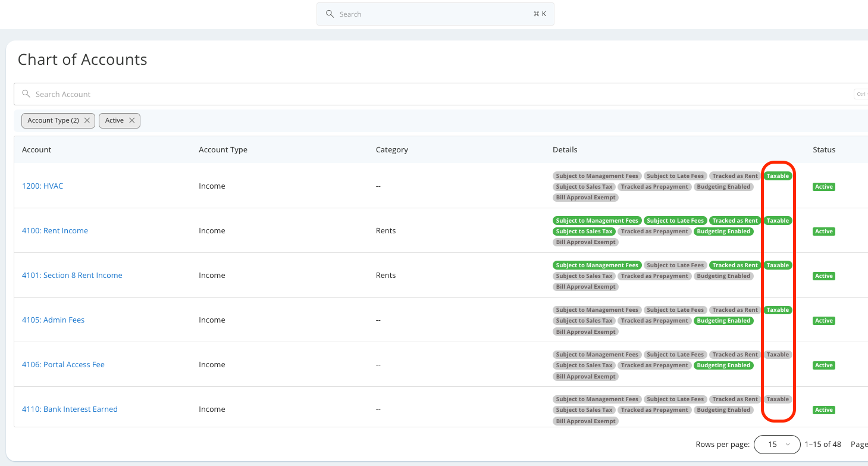
Task: Toggle Subject to Late Fees on Rent Income
Action: 675,220
